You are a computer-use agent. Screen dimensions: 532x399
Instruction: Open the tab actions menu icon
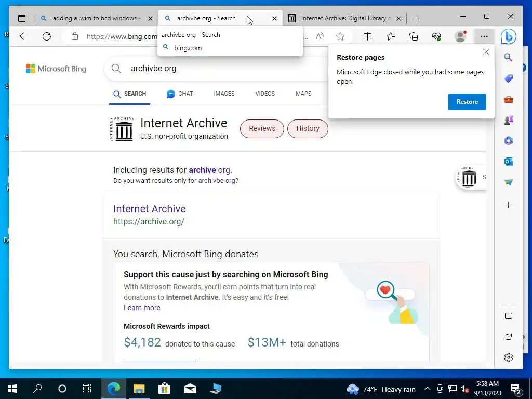[22, 18]
